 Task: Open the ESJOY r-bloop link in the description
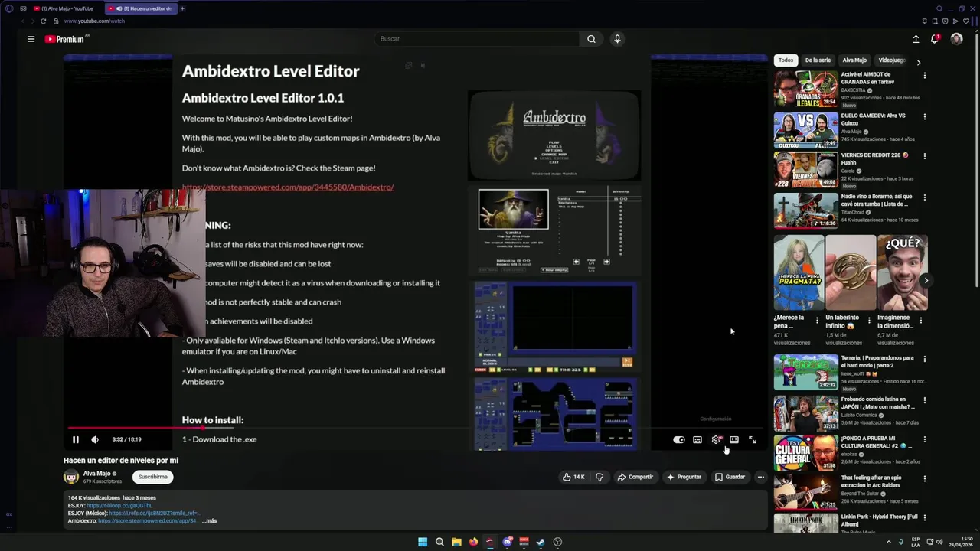pos(119,506)
